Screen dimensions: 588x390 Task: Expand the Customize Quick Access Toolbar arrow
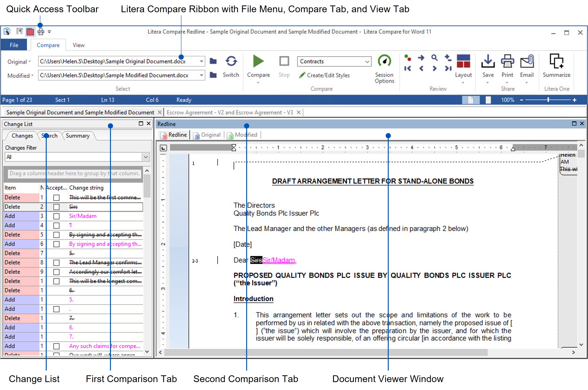pyautogui.click(x=49, y=32)
